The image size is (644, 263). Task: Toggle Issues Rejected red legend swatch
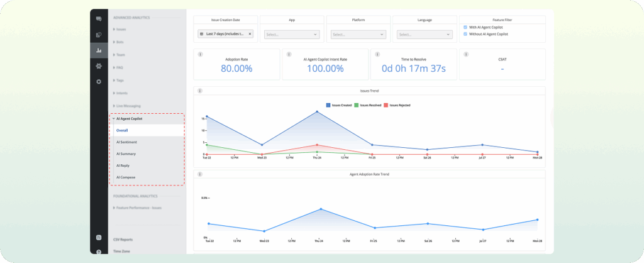(x=386, y=105)
